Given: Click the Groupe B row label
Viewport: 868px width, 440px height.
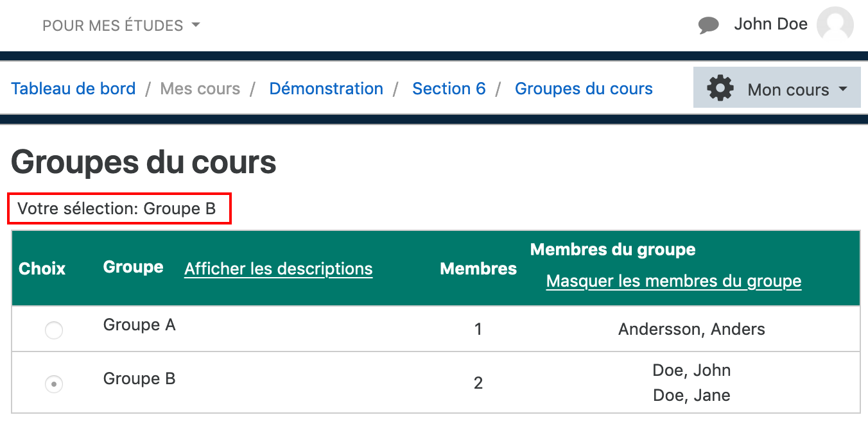Looking at the screenshot, I should pos(139,378).
